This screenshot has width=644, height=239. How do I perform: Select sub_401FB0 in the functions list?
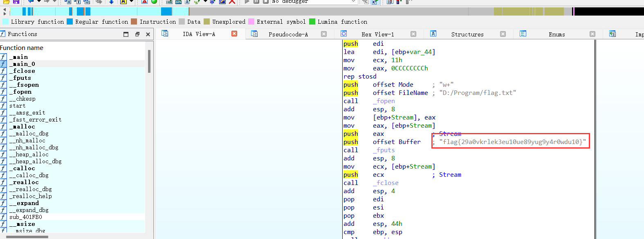pos(72,217)
